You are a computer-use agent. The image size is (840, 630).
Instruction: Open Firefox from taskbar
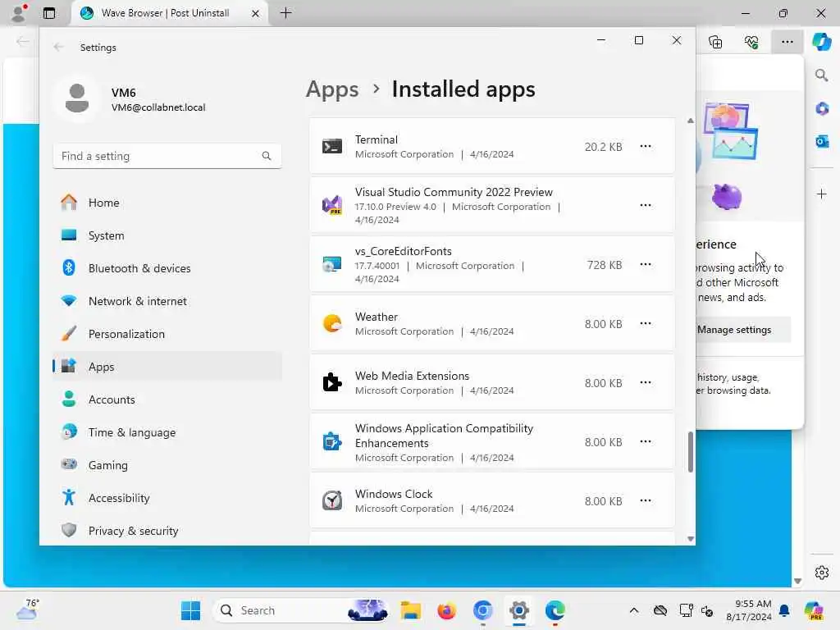pos(446,610)
